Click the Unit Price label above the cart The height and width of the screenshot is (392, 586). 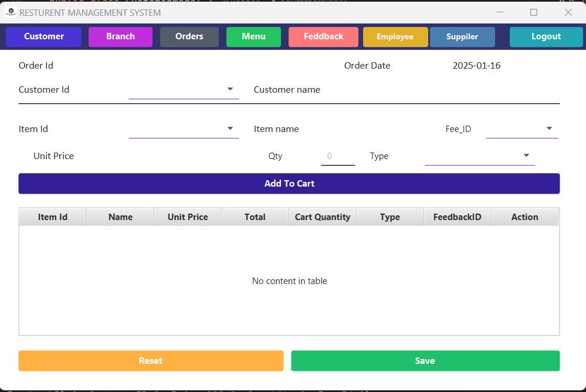click(x=54, y=156)
